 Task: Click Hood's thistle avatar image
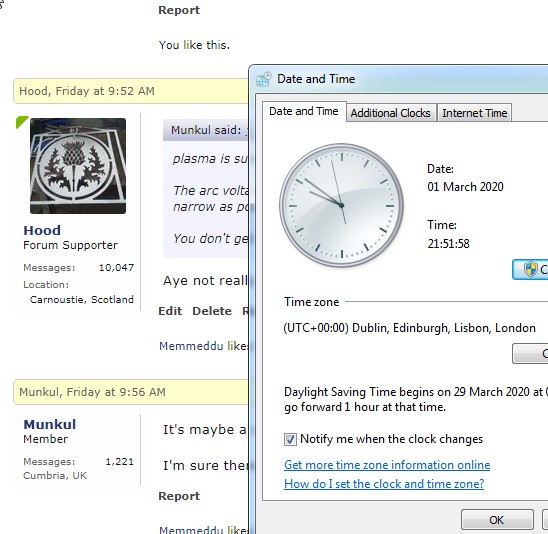pyautogui.click(x=78, y=166)
